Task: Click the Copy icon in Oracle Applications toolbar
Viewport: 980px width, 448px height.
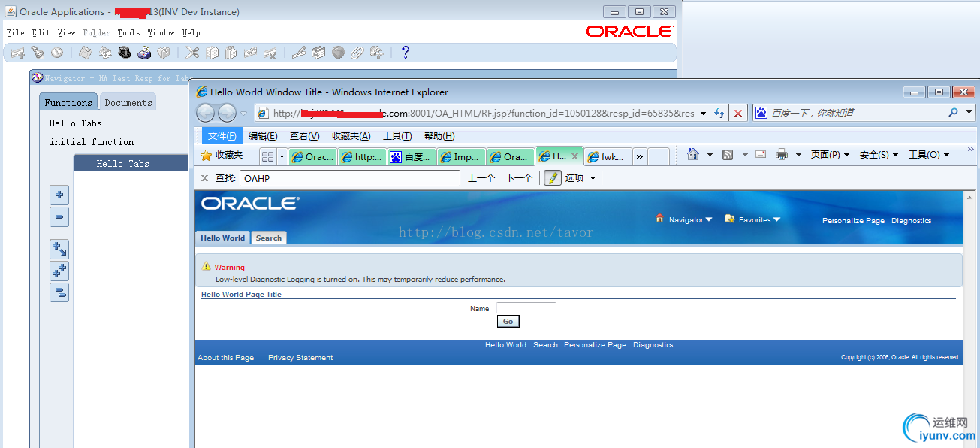Action: [x=212, y=53]
